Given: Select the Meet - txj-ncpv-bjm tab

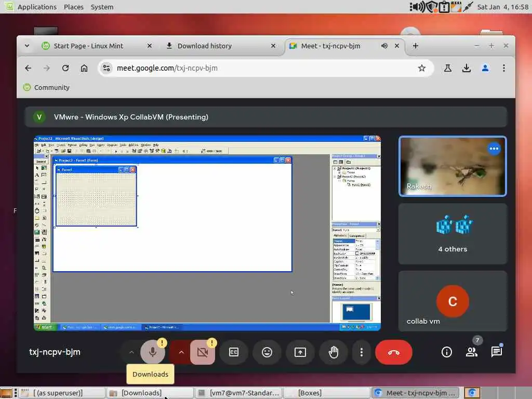Looking at the screenshot, I should 331,46.
